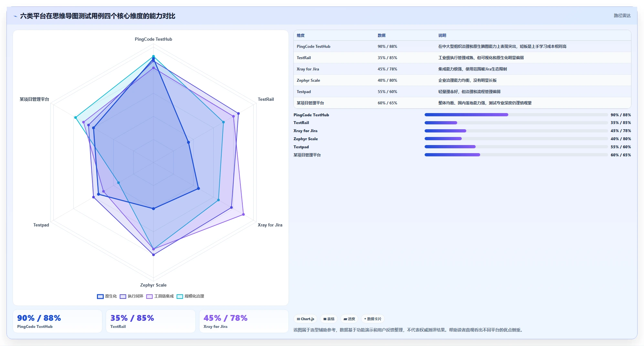Click the description starting 轻量理念好

(469, 92)
